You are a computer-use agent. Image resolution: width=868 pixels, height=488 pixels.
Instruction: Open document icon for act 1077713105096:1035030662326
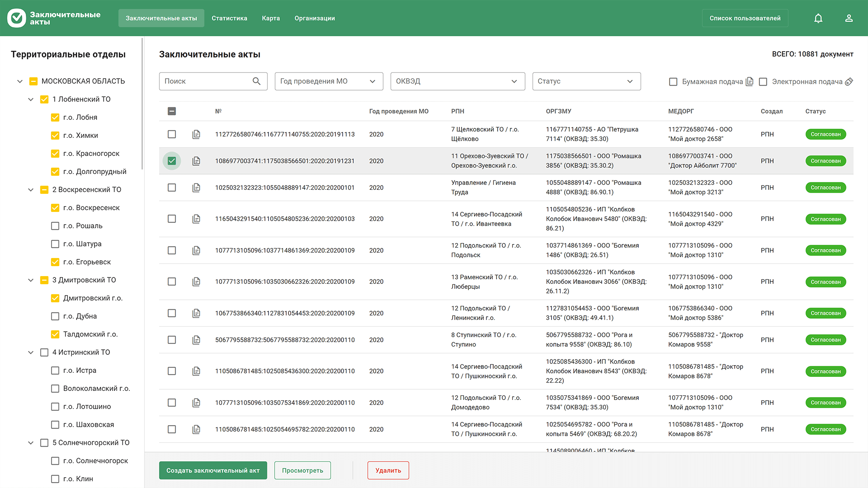[196, 282]
